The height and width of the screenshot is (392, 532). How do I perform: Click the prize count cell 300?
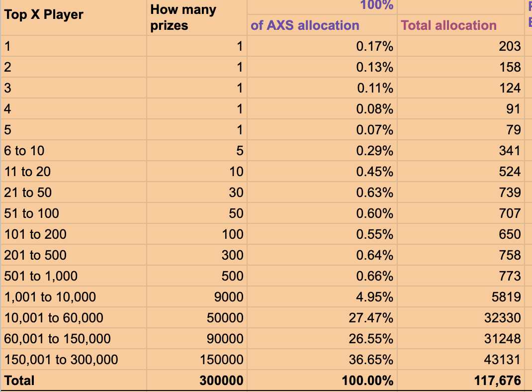(197, 255)
